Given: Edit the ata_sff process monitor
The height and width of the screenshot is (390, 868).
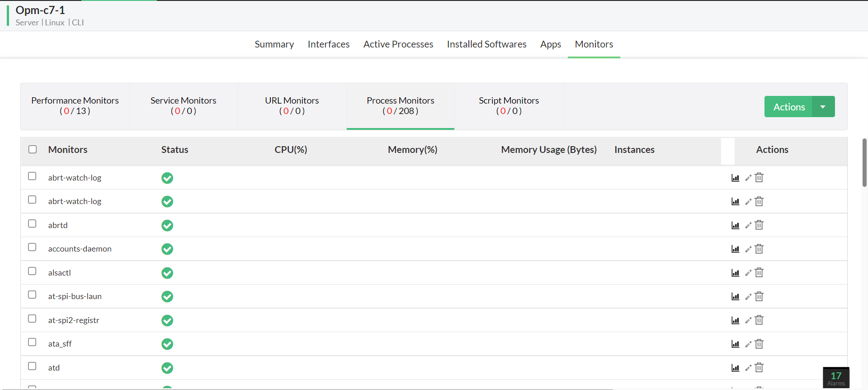Looking at the screenshot, I should point(748,344).
